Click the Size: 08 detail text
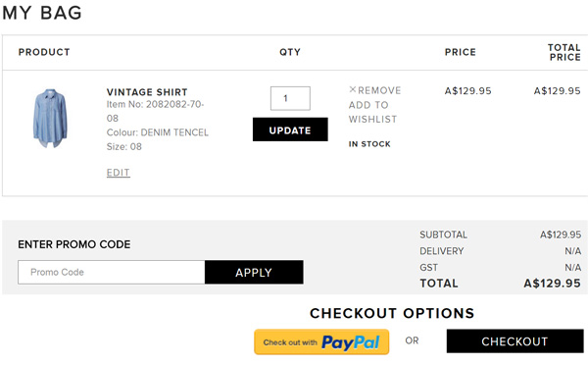Viewport: 588px width, 365px height. coord(124,146)
